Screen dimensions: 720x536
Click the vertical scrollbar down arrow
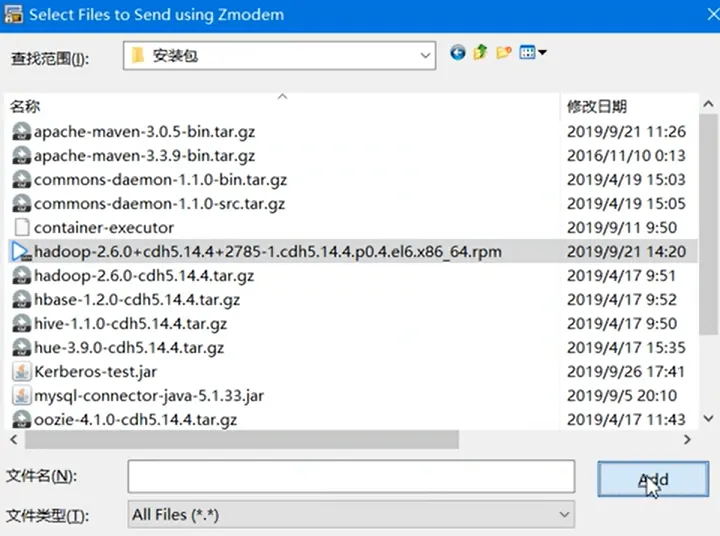[x=708, y=418]
